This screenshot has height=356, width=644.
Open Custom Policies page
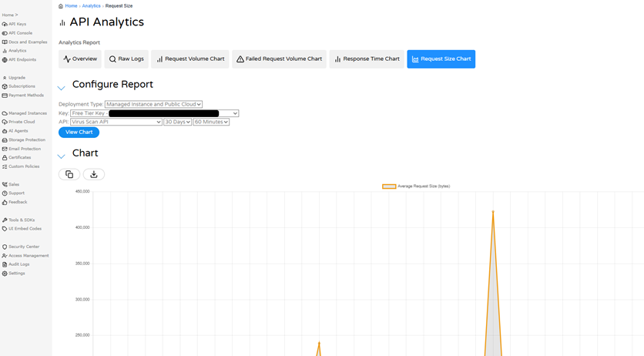coord(21,166)
